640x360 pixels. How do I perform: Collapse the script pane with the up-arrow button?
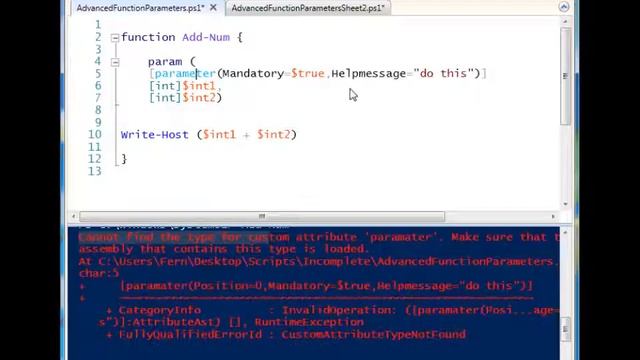[x=564, y=7]
